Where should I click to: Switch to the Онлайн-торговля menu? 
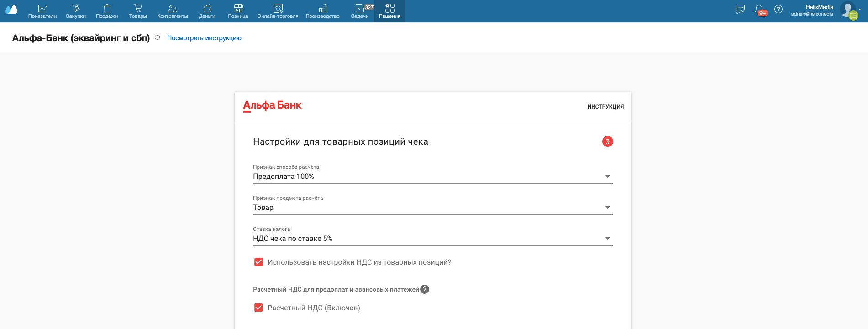(278, 11)
